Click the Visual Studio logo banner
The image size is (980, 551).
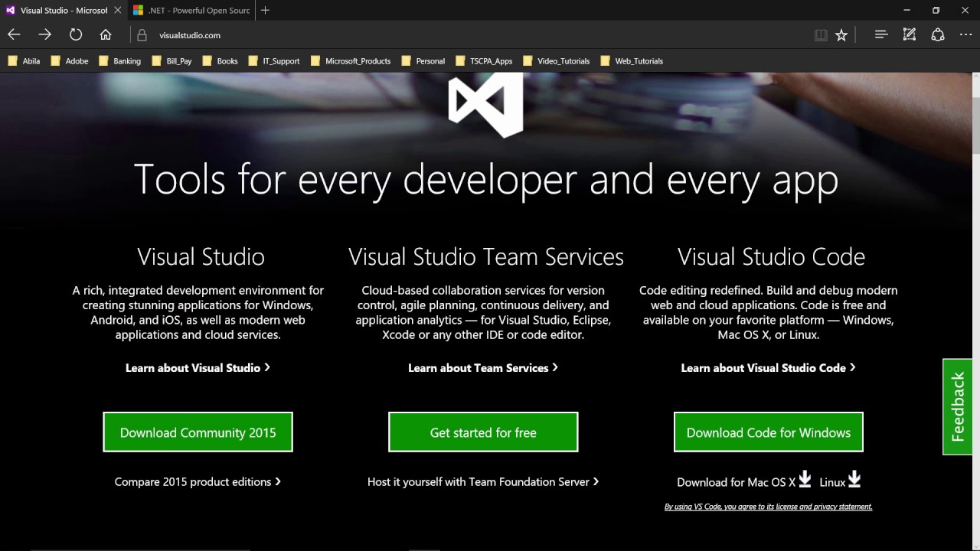(x=485, y=106)
